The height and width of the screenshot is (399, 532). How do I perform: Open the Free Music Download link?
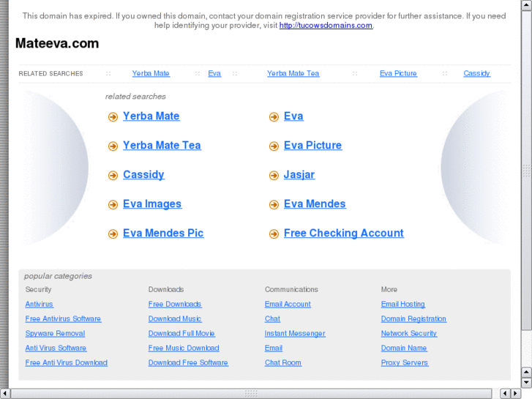pyautogui.click(x=184, y=348)
